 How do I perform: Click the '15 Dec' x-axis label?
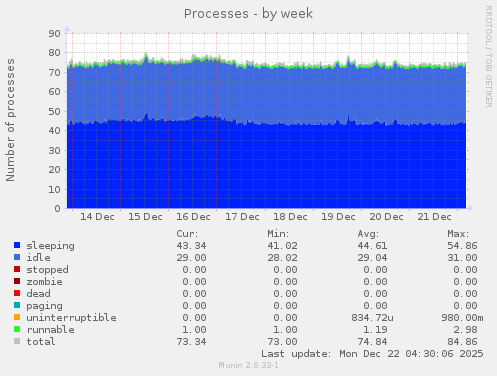145,217
